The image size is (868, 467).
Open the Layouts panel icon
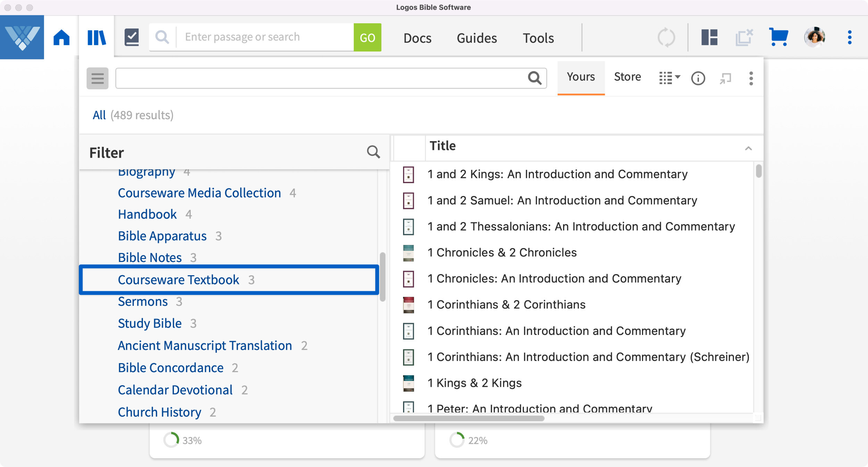coord(709,38)
